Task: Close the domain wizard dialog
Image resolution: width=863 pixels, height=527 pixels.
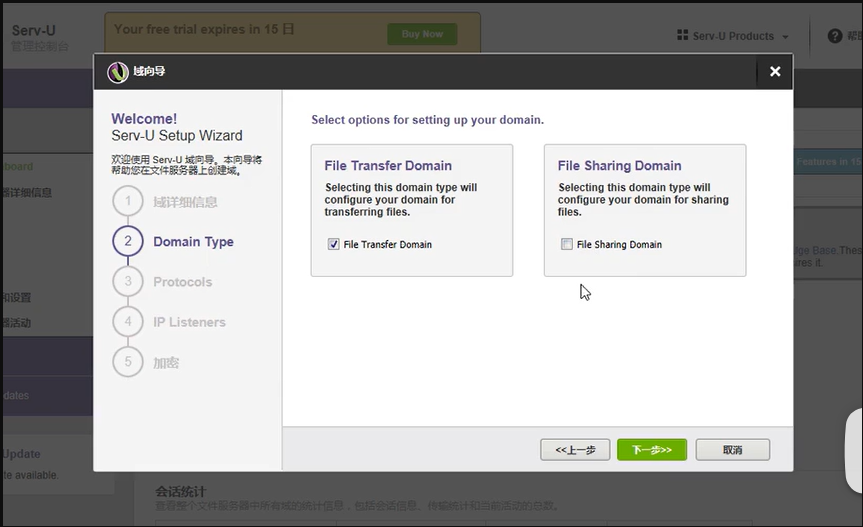Action: pos(775,72)
